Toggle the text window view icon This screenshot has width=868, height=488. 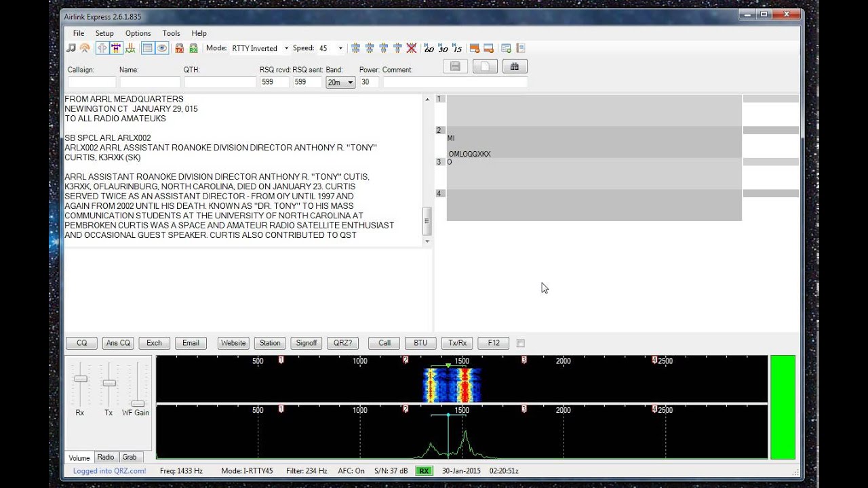(148, 48)
